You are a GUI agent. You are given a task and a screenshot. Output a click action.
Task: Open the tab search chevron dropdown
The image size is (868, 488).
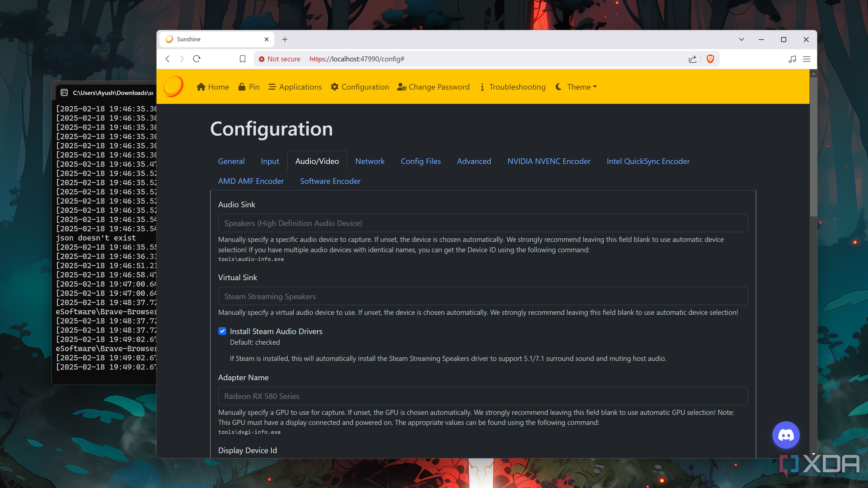click(x=741, y=39)
